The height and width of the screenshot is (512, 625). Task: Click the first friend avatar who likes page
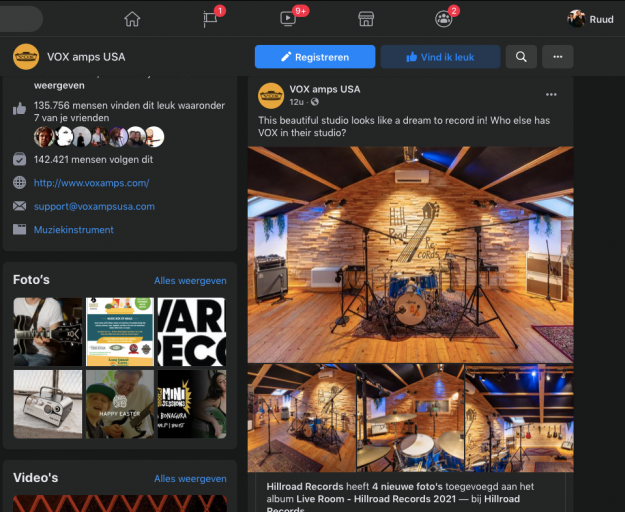[43, 137]
